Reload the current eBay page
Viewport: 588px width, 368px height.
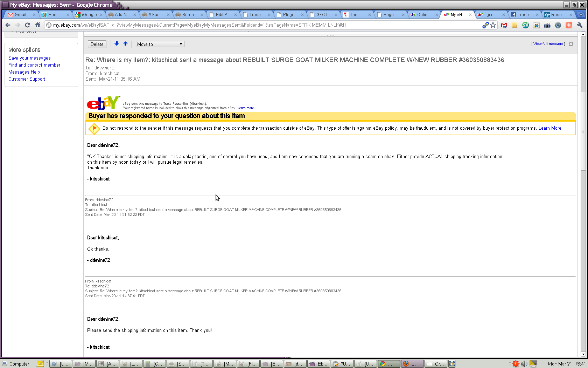[27, 25]
